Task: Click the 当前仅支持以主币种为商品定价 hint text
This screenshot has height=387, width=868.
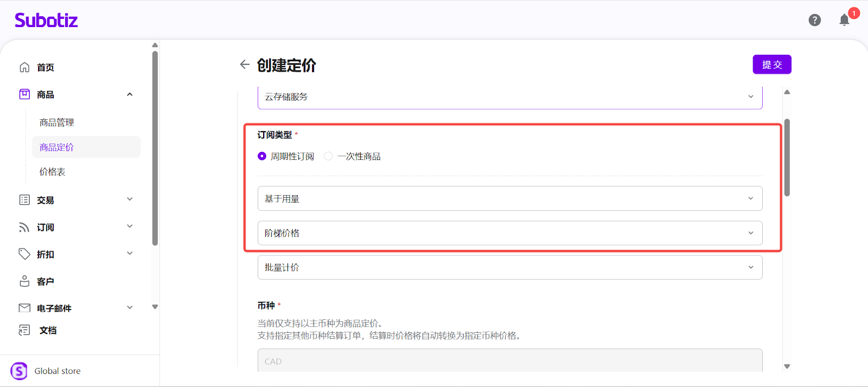Action: pos(322,323)
